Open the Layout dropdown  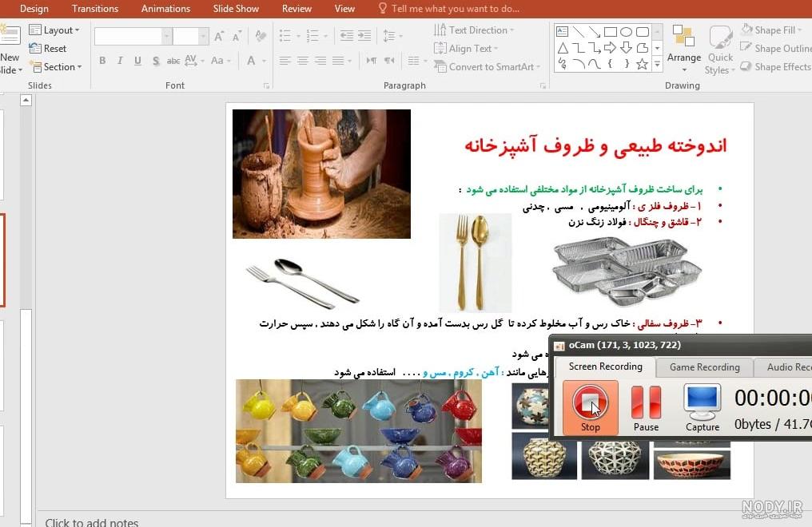tap(54, 30)
